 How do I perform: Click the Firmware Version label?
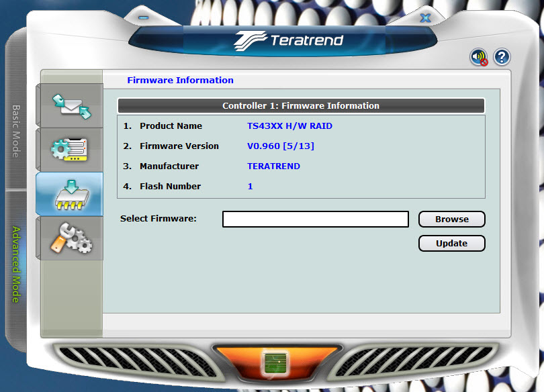tap(179, 146)
